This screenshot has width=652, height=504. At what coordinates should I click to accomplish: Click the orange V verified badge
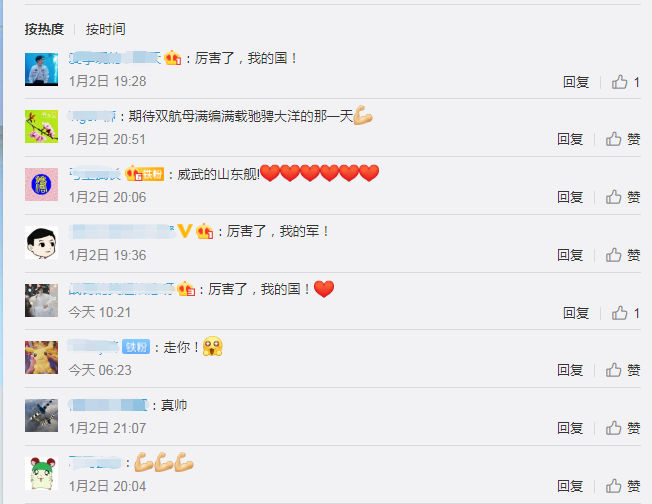(x=185, y=230)
